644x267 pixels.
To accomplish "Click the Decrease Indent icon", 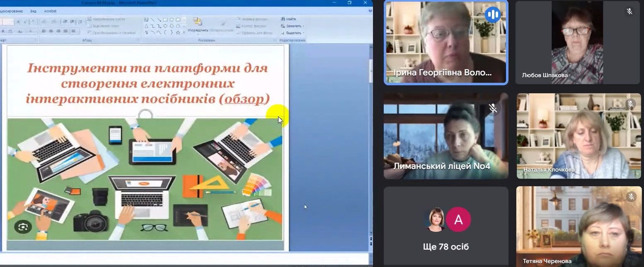I will pos(65,22).
